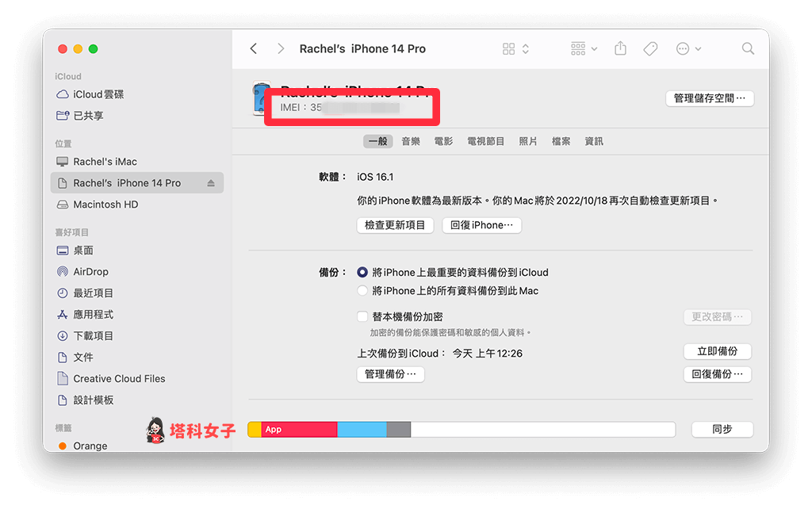Switch to the 檔案 tab
812x509 pixels.
[561, 141]
